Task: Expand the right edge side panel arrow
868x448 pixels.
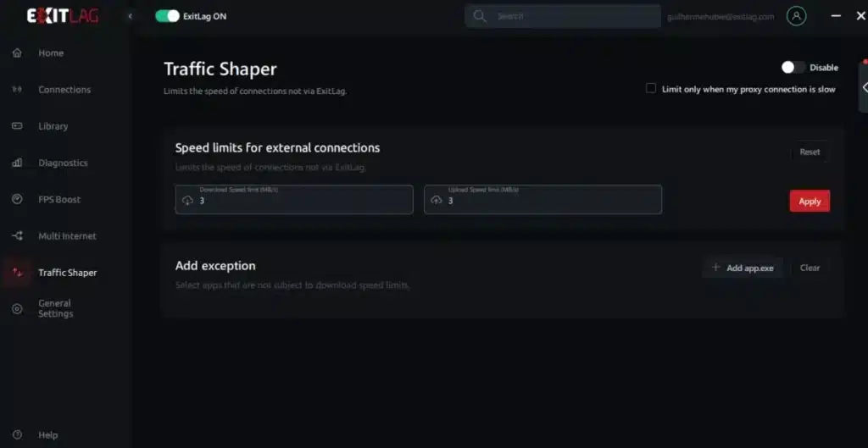Action: (x=864, y=87)
